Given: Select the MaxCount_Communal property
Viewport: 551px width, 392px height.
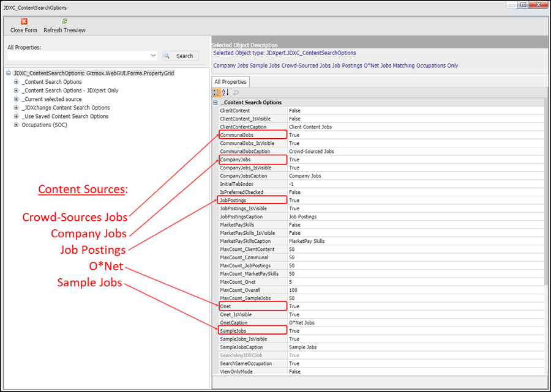Looking at the screenshot, I should pos(244,257).
